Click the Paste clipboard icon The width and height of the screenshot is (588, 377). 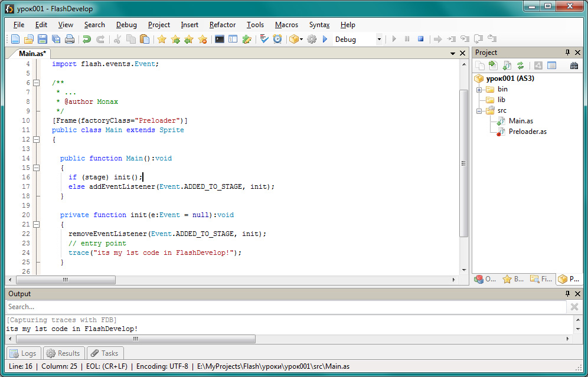145,40
